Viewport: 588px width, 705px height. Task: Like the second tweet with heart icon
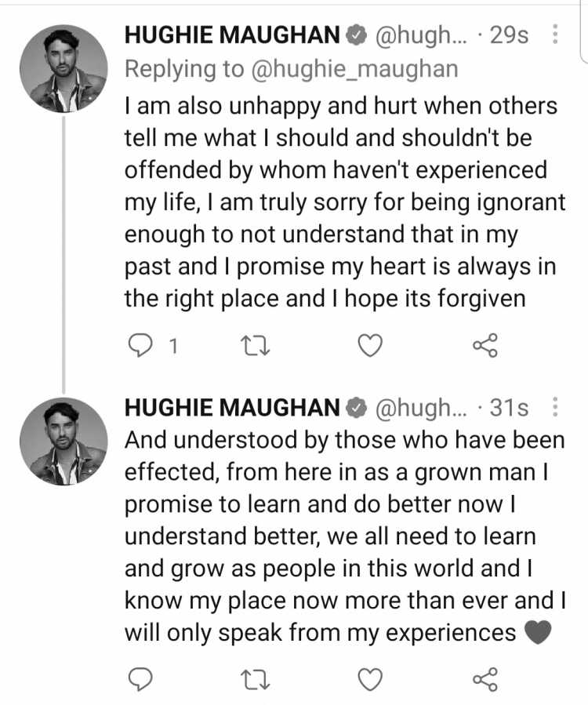pyautogui.click(x=370, y=679)
